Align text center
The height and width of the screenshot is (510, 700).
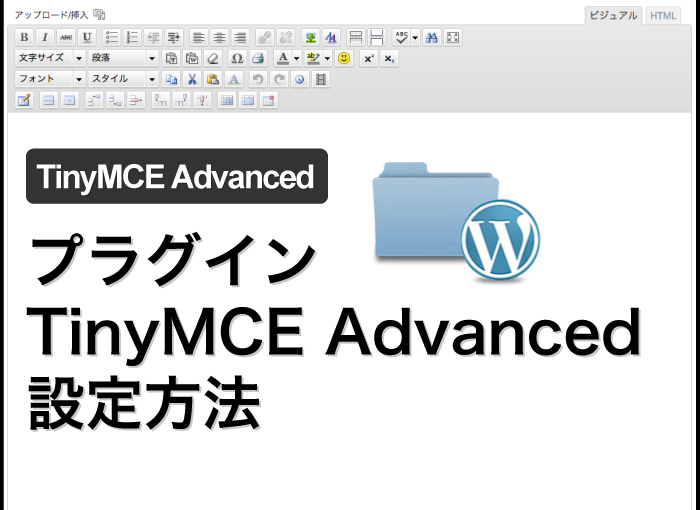coord(219,38)
